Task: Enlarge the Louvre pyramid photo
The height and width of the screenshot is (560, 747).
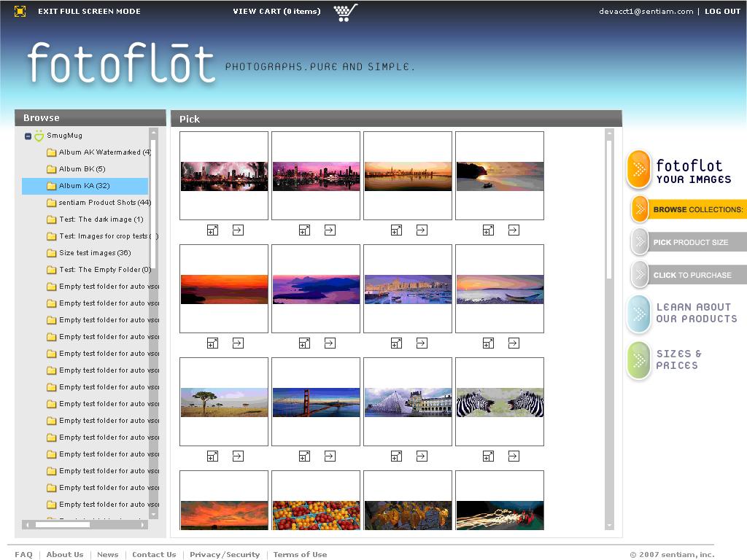Action: (396, 456)
